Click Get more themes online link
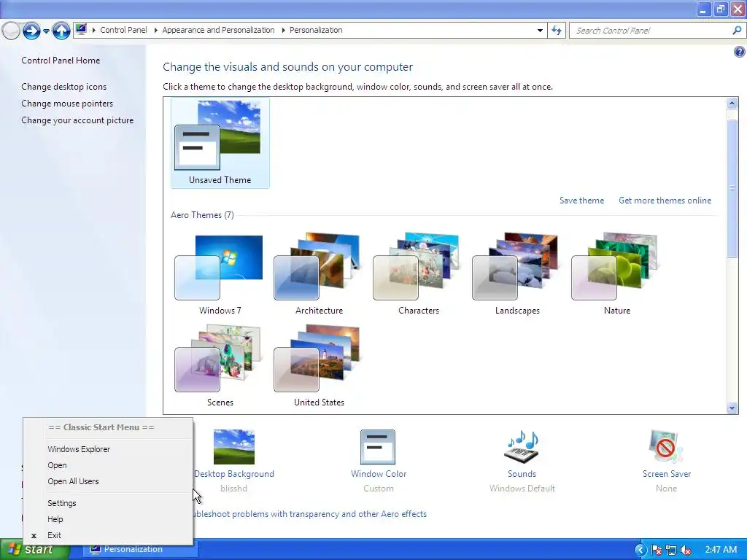 (x=665, y=201)
